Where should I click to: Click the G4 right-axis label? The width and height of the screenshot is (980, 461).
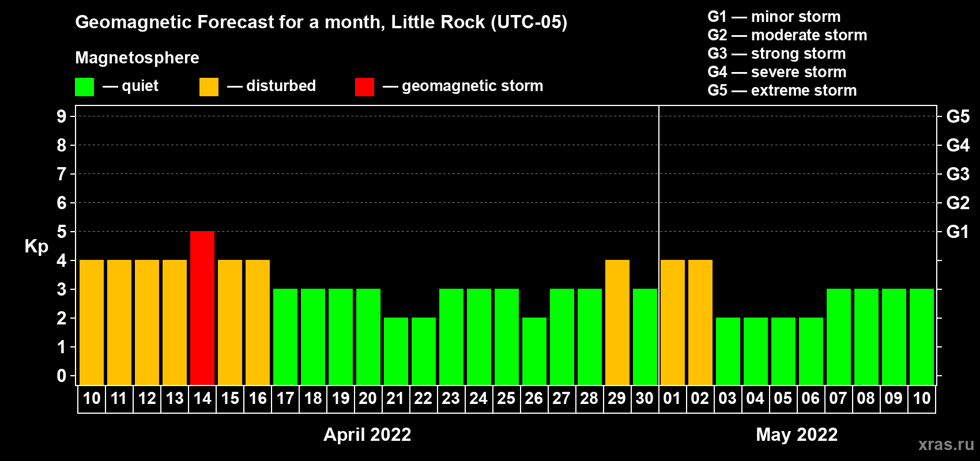click(x=958, y=145)
